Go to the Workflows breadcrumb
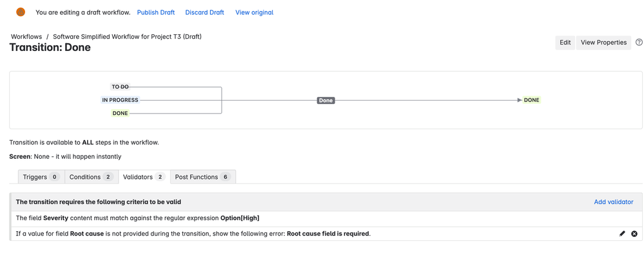644x257 pixels. (x=26, y=37)
